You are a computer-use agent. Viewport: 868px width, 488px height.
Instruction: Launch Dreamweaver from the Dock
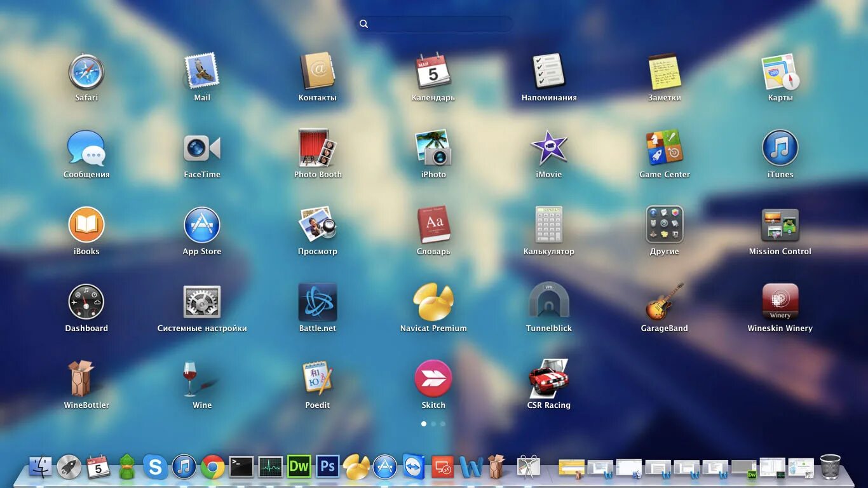(299, 466)
